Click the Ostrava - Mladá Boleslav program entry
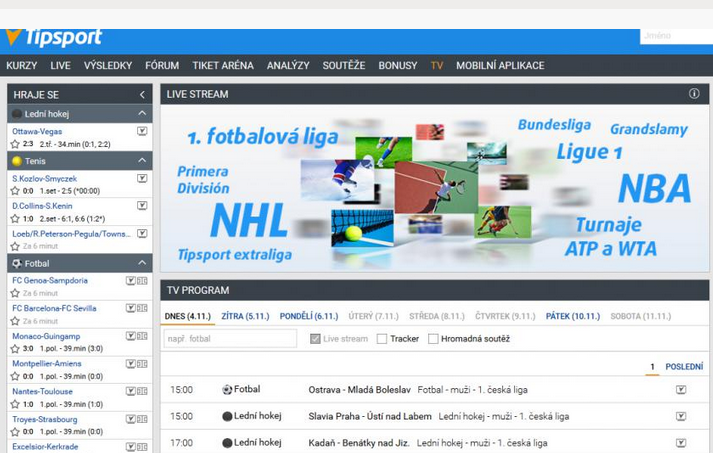 coord(359,390)
